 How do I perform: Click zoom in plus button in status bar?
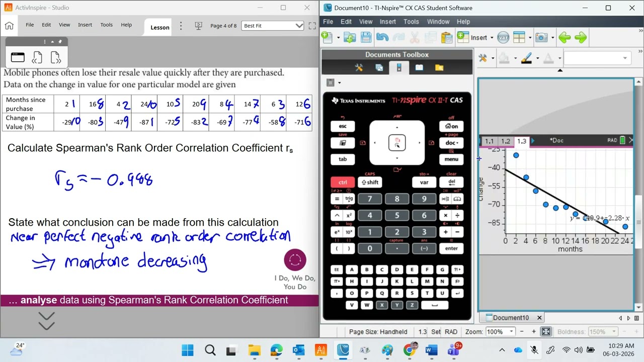click(x=533, y=331)
